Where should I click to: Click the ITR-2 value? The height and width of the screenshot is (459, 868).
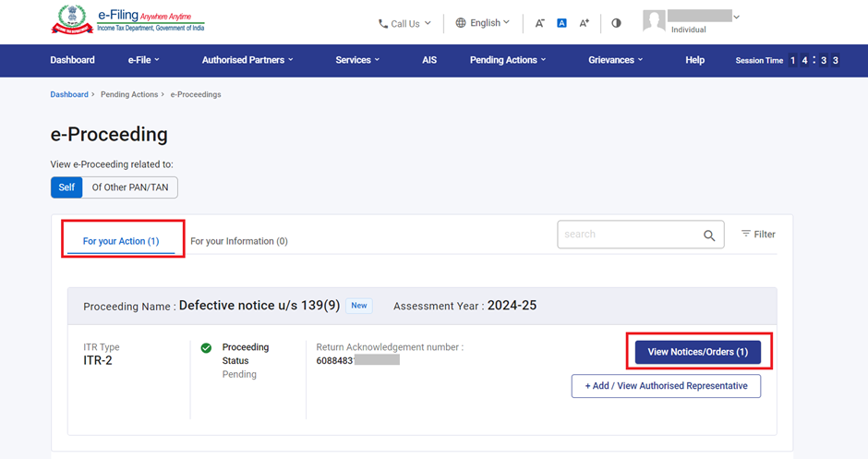98,360
